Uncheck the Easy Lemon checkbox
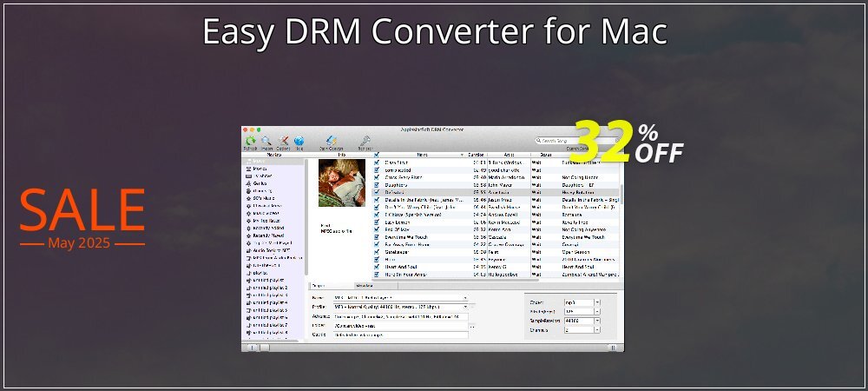The width and height of the screenshot is (868, 391). pos(377,222)
